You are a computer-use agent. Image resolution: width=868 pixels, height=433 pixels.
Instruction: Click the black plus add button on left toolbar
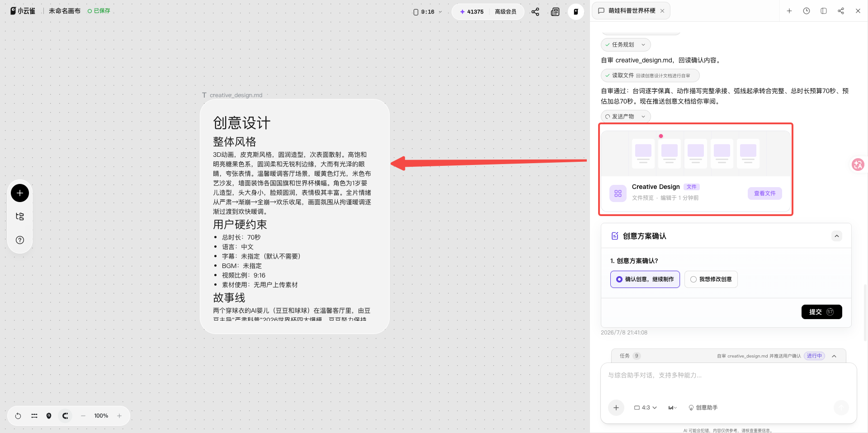click(x=20, y=193)
